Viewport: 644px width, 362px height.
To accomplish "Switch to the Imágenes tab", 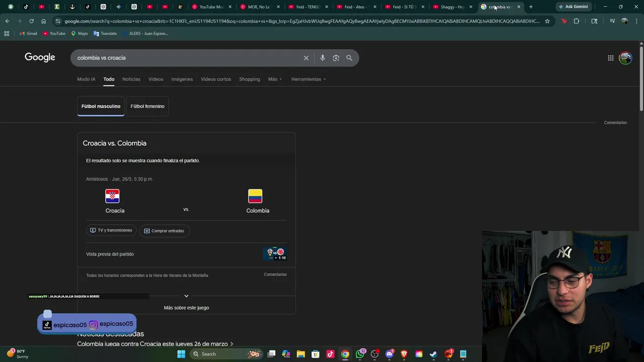I will click(182, 79).
